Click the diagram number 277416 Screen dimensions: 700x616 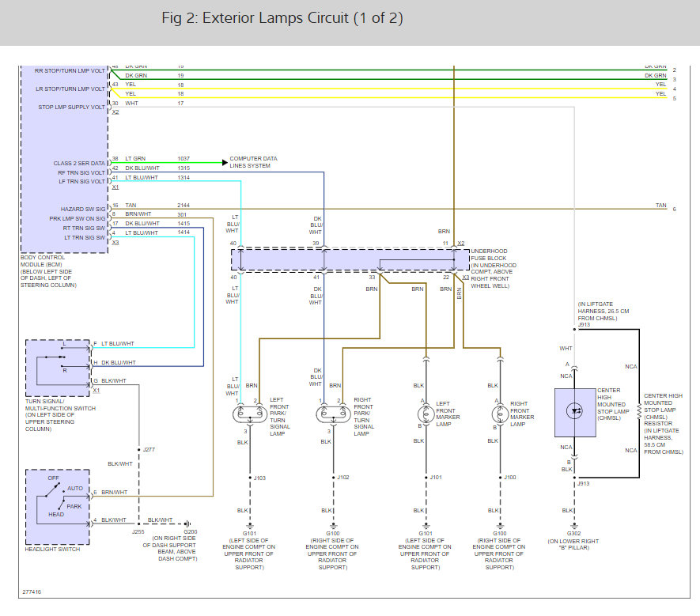point(32,592)
